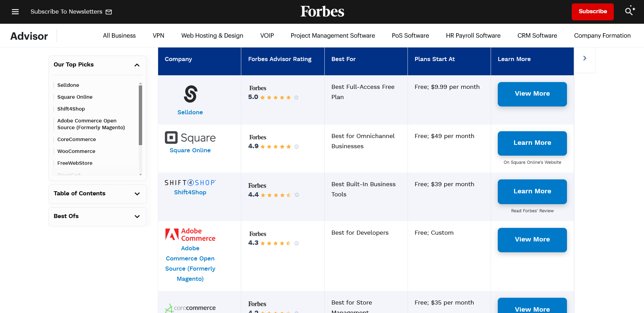Collapse the Our Top Picks panel
The height and width of the screenshot is (313, 644).
137,65
